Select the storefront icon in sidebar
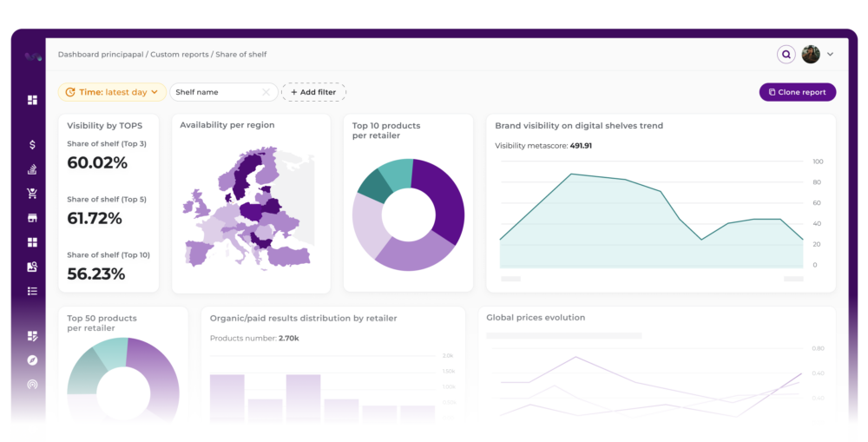 [32, 218]
